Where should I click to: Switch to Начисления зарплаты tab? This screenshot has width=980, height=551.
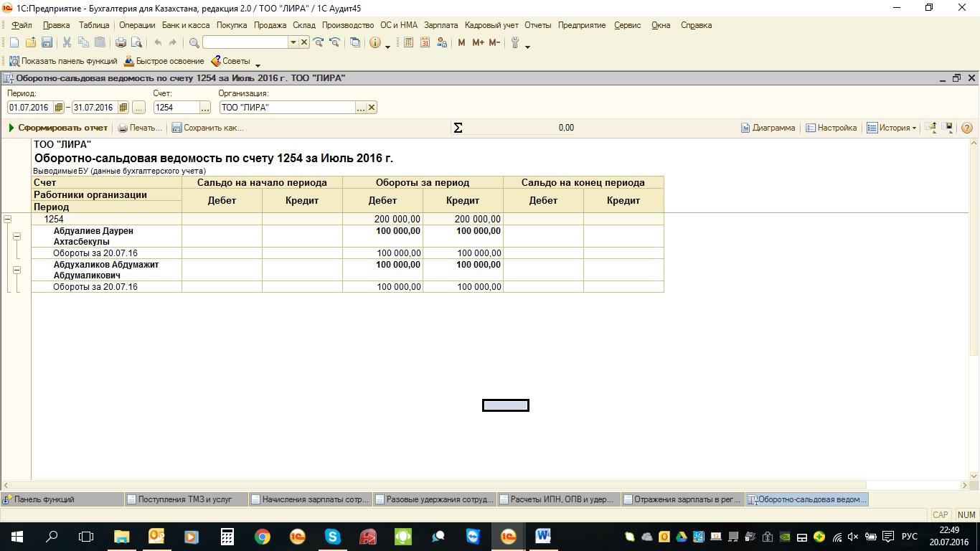coord(311,499)
